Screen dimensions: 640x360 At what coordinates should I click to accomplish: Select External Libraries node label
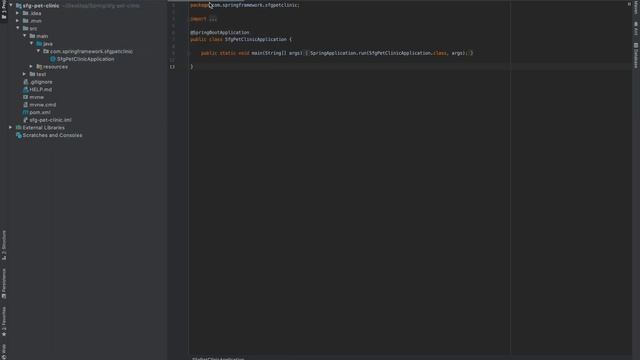tap(44, 128)
